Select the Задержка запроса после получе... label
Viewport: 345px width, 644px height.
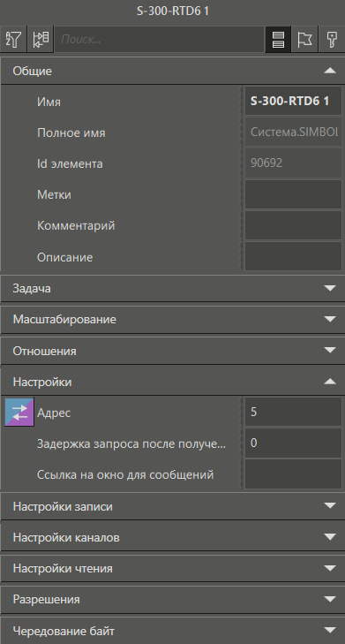[x=131, y=443]
